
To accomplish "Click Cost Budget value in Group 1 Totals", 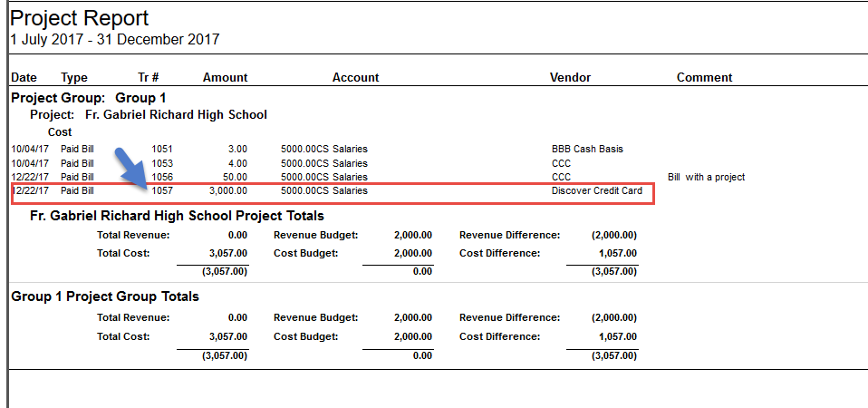I will [413, 336].
